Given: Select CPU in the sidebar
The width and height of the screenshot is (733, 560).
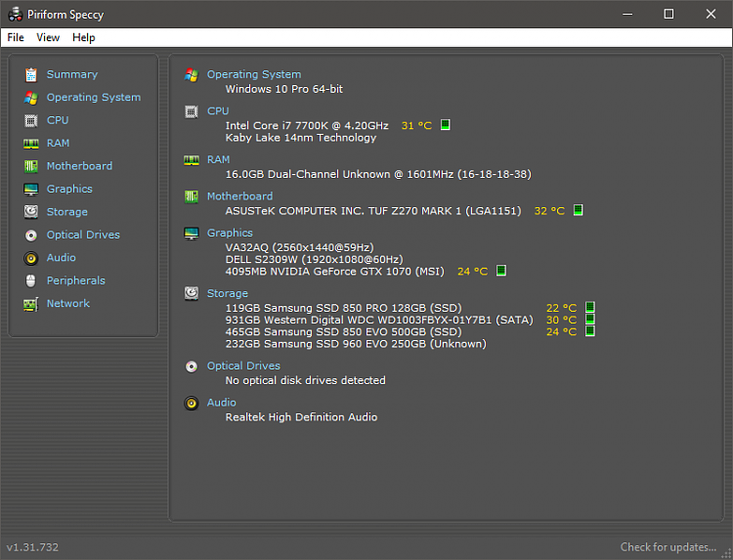Looking at the screenshot, I should click(x=58, y=120).
